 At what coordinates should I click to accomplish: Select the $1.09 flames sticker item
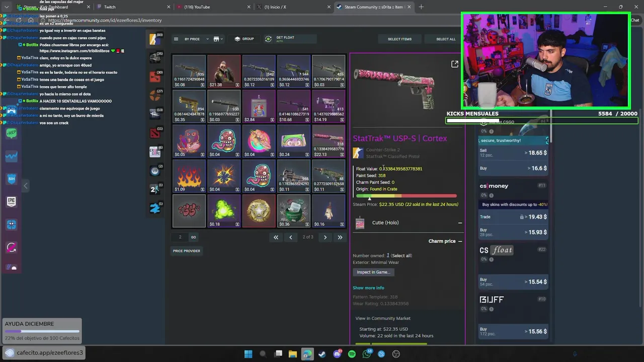[189, 175]
